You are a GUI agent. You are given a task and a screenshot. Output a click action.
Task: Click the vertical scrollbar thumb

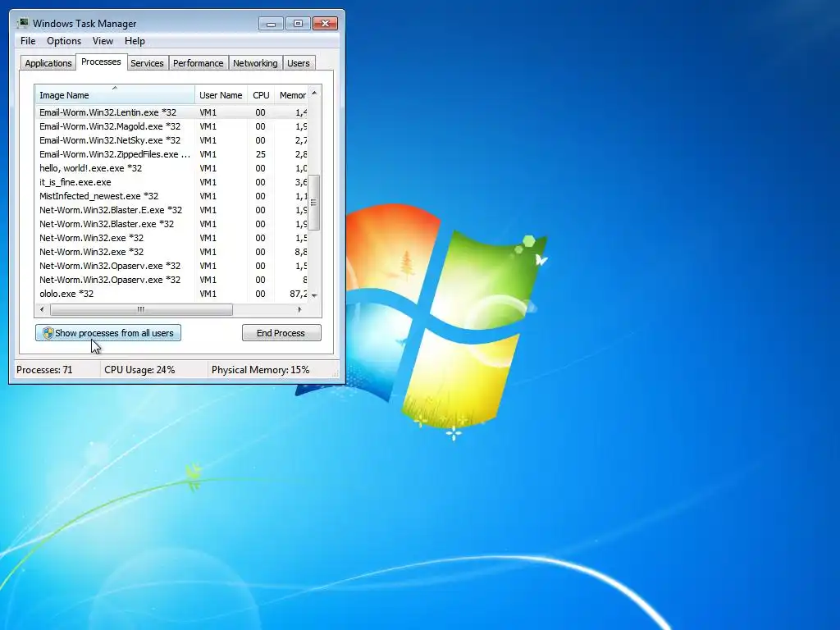314,203
